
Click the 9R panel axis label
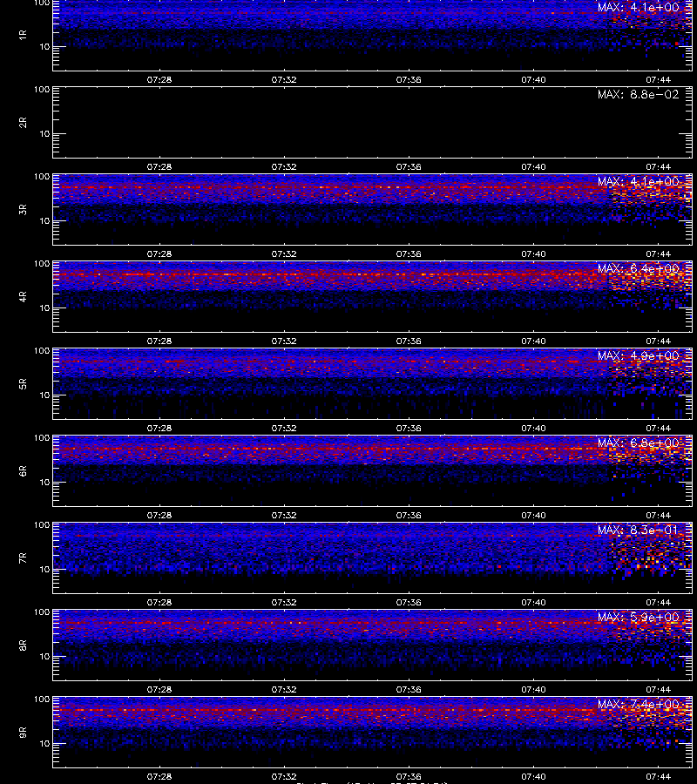[23, 733]
